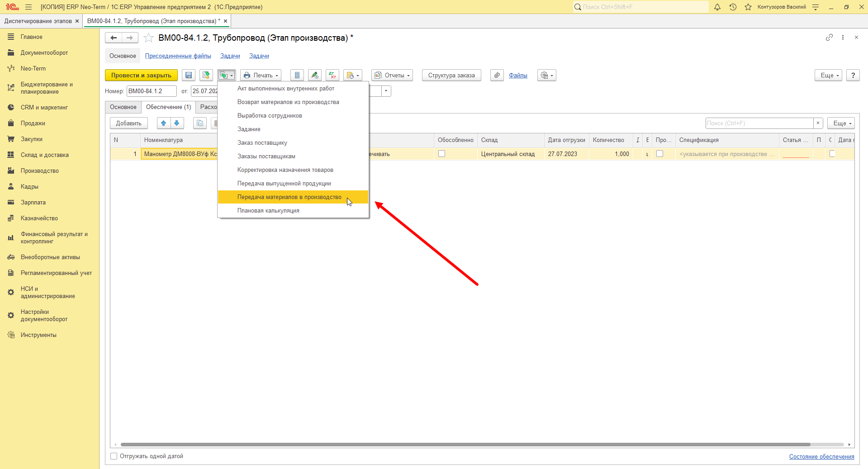Open Структура заказа
Screen dimensions: 868x469
(451, 75)
